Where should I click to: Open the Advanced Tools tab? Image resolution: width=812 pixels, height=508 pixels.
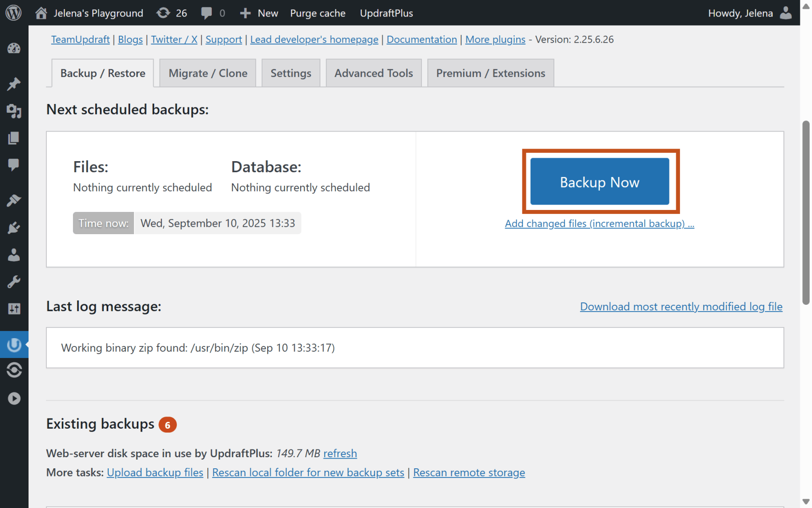click(373, 73)
